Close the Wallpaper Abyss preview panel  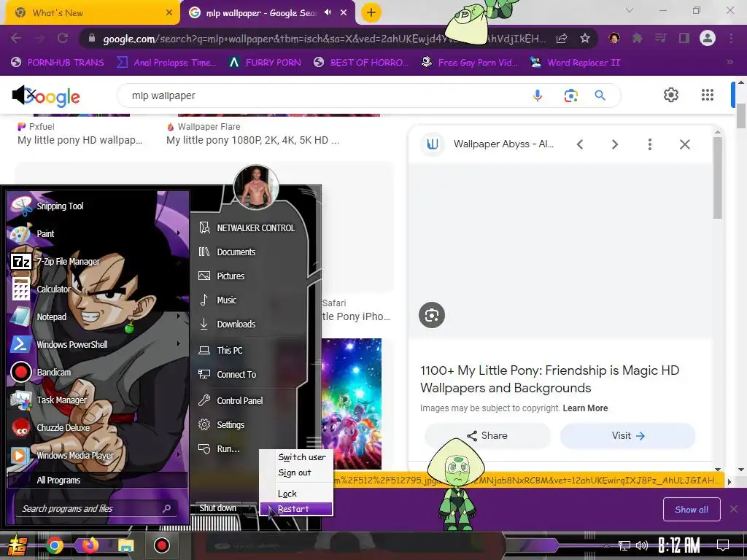coord(684,144)
